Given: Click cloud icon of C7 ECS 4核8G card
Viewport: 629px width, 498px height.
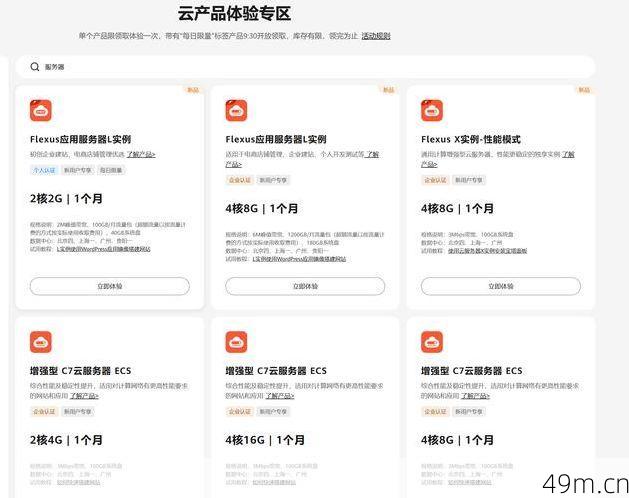Looking at the screenshot, I should (x=432, y=342).
